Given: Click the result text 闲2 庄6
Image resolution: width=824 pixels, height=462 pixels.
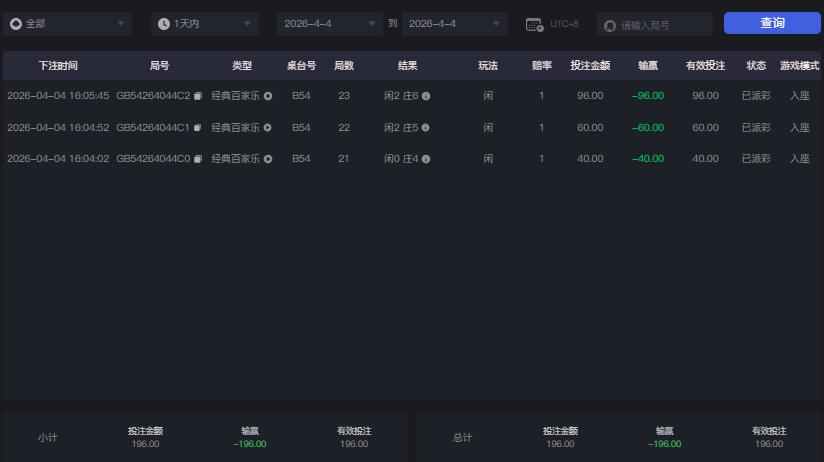Looking at the screenshot, I should click(x=401, y=96).
